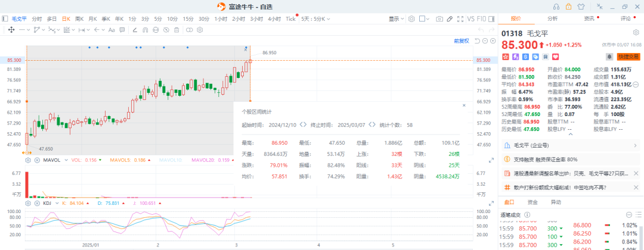The width and height of the screenshot is (644, 250).
Task: Reset chart zoom with the revert icon
Action: coord(477,40)
